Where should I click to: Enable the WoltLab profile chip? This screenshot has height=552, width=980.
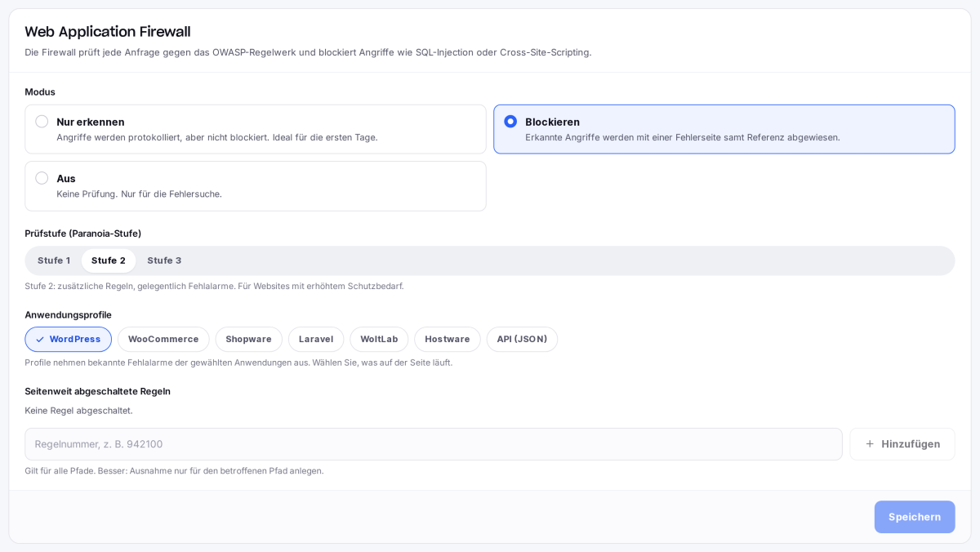point(379,339)
